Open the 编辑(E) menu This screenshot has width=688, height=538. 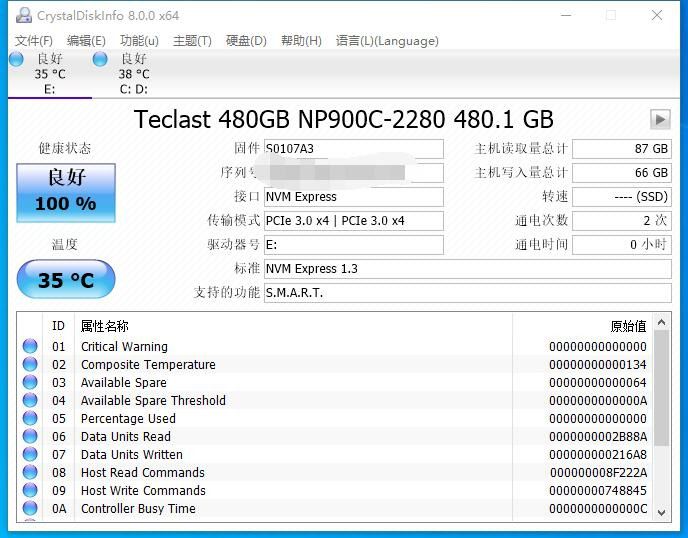pos(86,41)
